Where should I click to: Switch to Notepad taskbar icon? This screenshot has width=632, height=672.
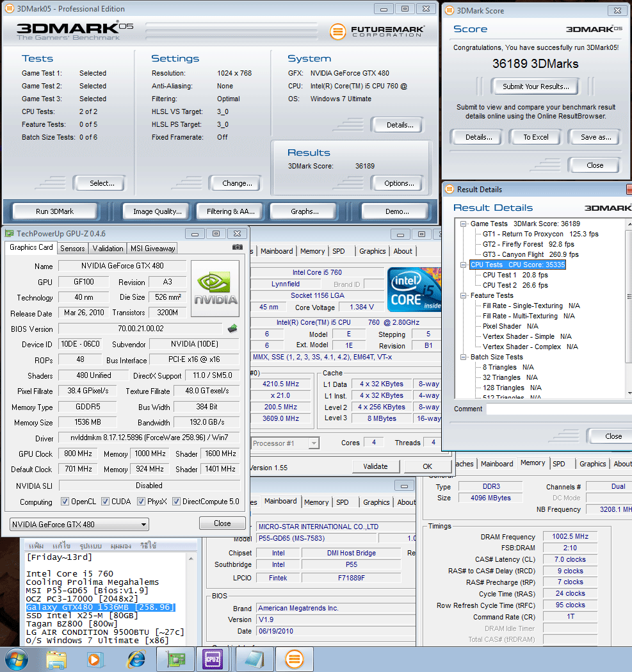point(254,660)
